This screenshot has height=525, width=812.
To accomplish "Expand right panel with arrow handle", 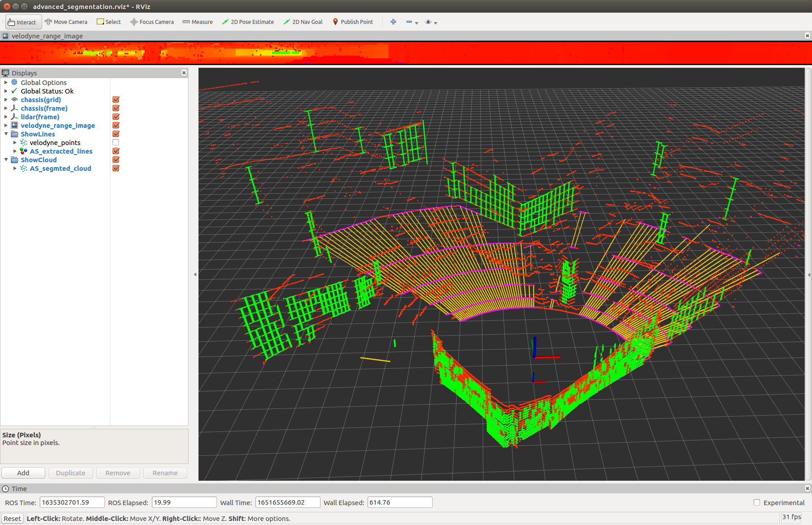I will 809,274.
